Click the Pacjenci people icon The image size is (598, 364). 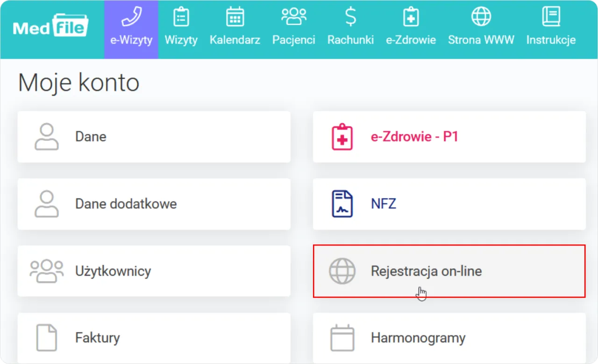coord(294,17)
